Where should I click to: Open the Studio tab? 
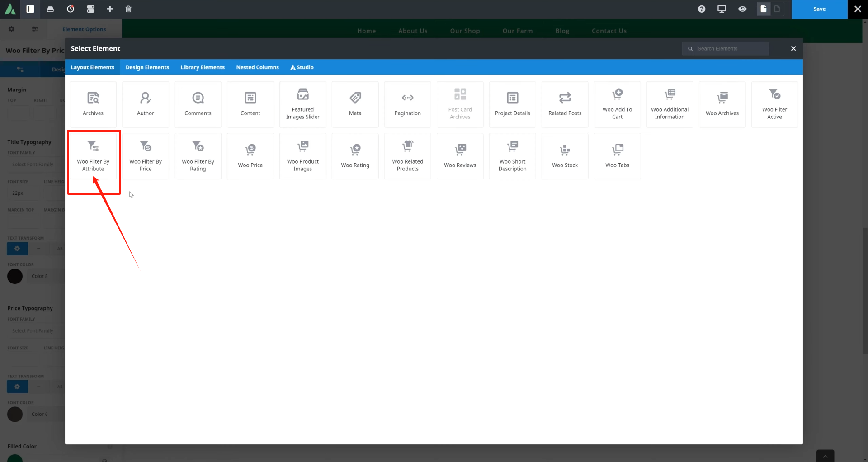click(x=302, y=67)
